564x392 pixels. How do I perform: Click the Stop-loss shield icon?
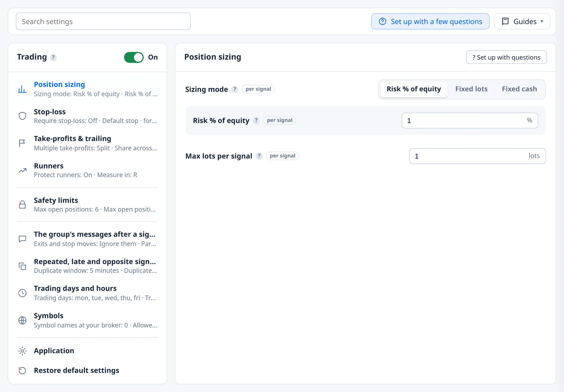[x=22, y=116]
